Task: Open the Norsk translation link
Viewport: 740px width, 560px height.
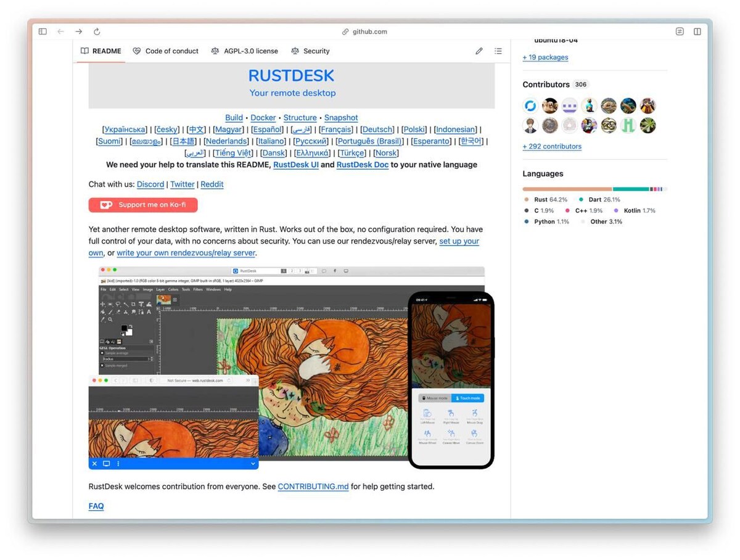Action: coord(386,153)
